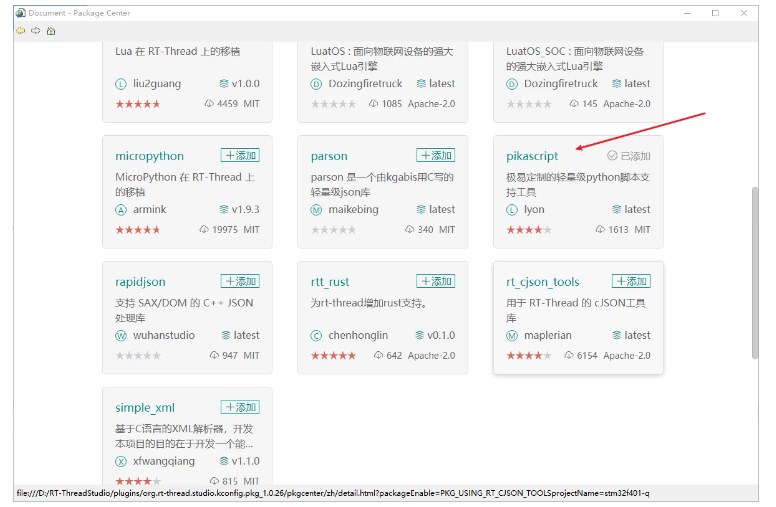Click the rtt_rust Apache-2.0 license text

point(432,355)
